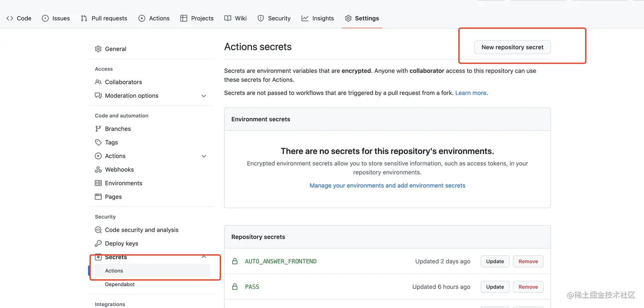Expand the Actions section chevron in the sidebar
The height and width of the screenshot is (308, 644).
tap(204, 156)
